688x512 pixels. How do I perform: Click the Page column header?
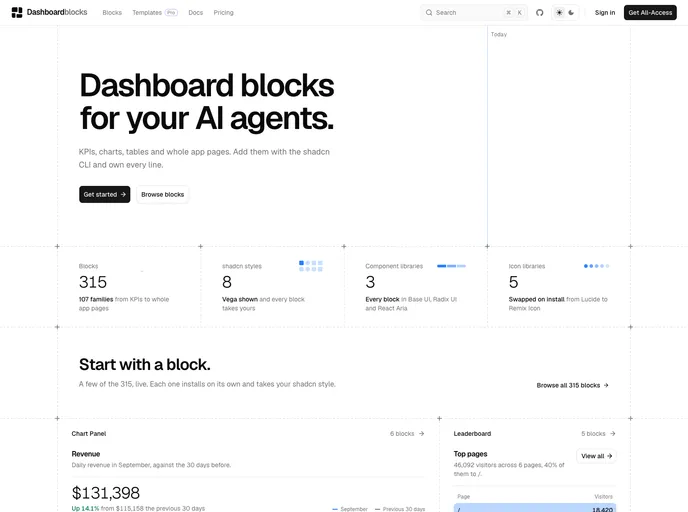click(463, 497)
